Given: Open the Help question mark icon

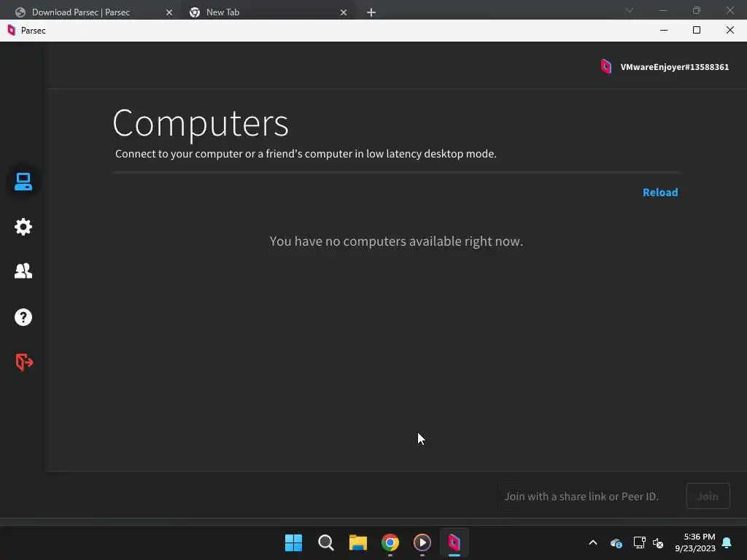Looking at the screenshot, I should [23, 317].
